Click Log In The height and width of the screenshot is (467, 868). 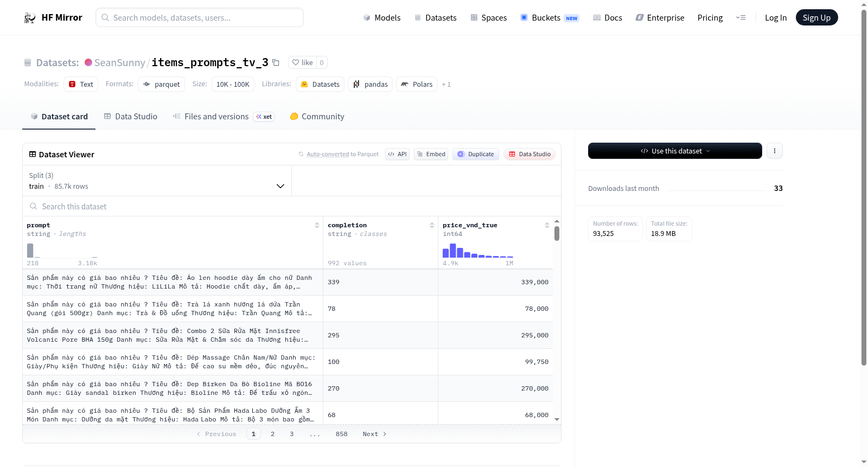tap(776, 17)
